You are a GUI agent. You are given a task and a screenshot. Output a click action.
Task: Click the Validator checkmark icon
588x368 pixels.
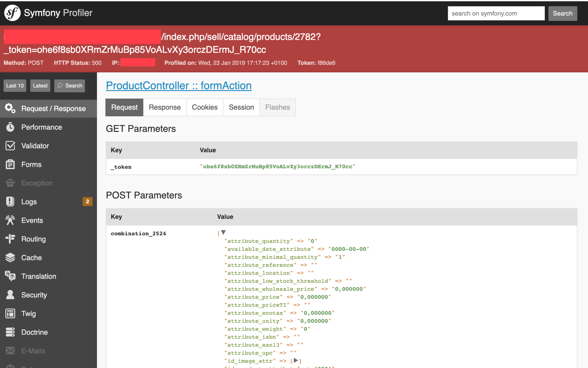point(10,146)
